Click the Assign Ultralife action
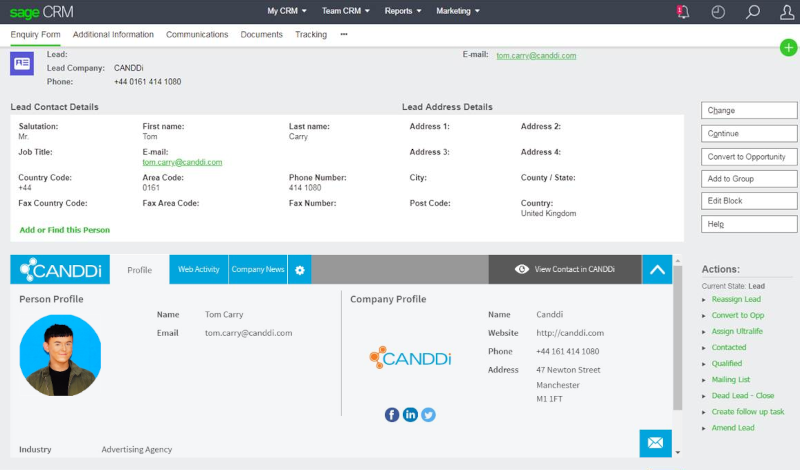The width and height of the screenshot is (800, 470). point(737,331)
